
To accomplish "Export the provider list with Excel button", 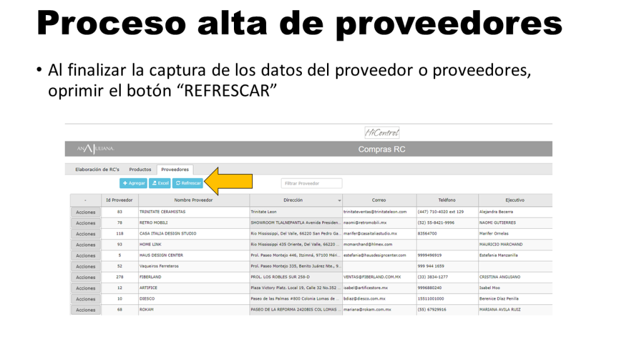I will [x=160, y=183].
